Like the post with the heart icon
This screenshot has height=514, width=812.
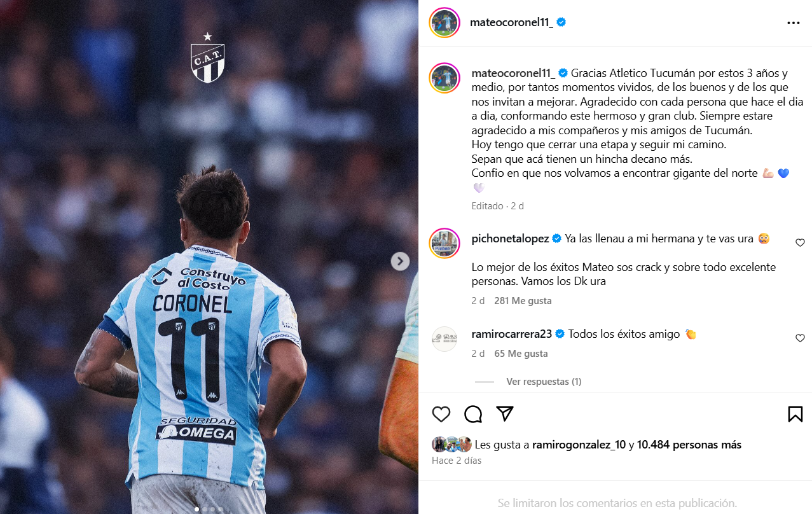pyautogui.click(x=441, y=414)
